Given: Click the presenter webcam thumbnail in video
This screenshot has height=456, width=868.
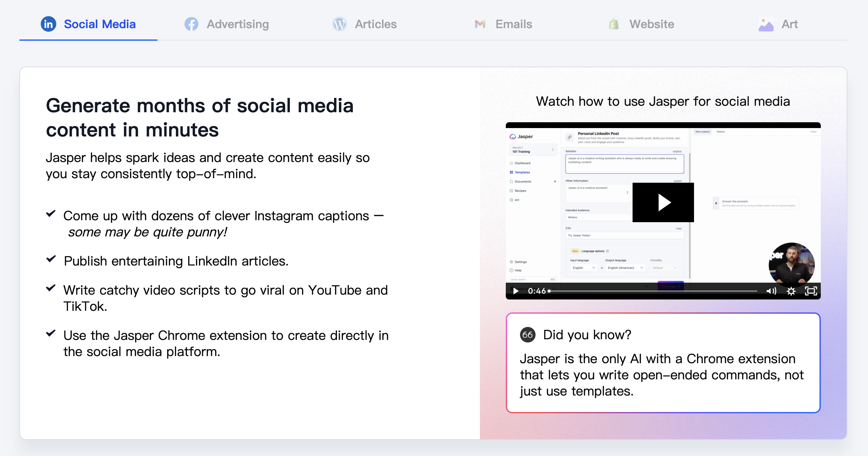Looking at the screenshot, I should (x=791, y=265).
